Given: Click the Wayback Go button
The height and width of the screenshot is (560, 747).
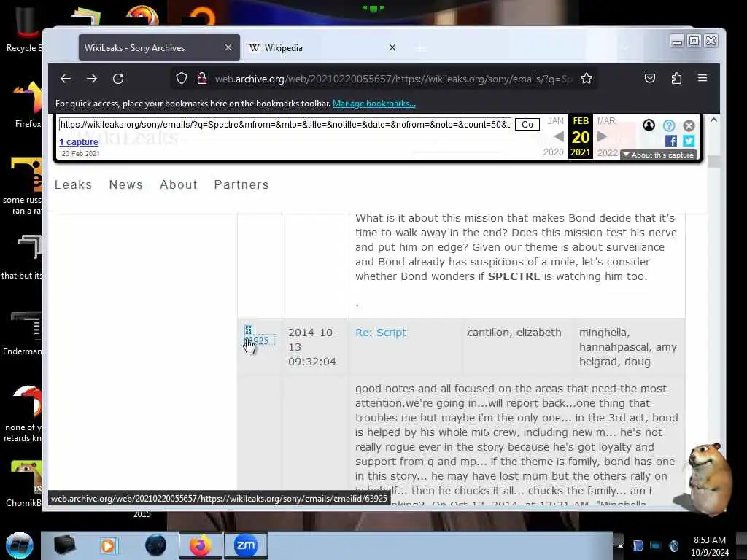Looking at the screenshot, I should click(x=527, y=124).
